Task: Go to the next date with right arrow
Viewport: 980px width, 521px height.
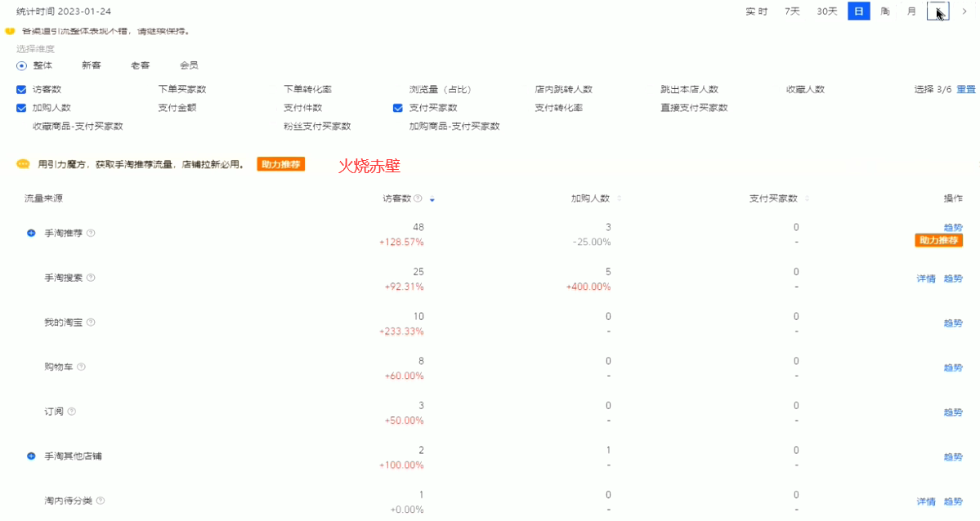Action: (x=964, y=11)
